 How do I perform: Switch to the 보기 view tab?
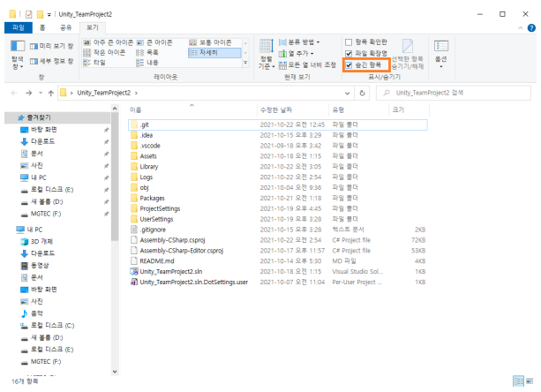coord(92,27)
